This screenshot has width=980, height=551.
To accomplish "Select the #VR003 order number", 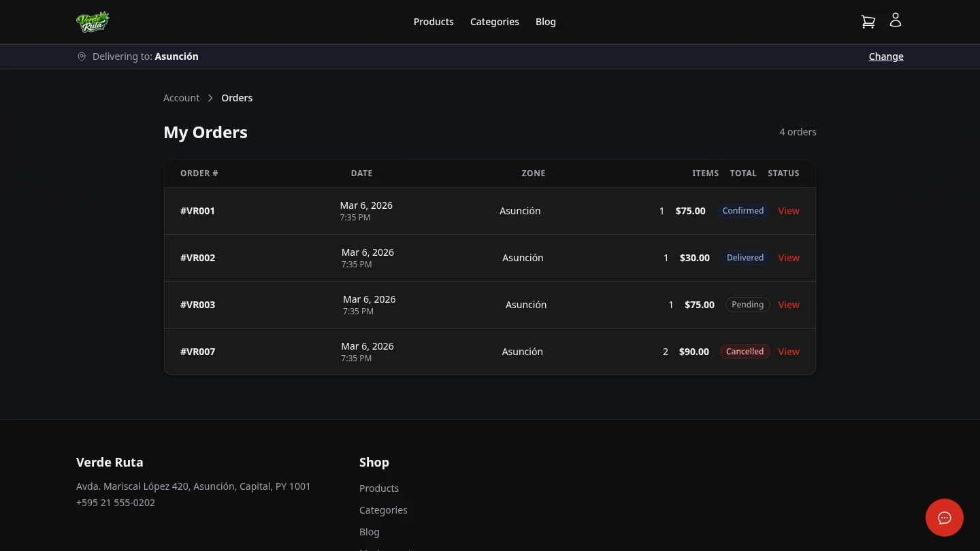I will (x=197, y=304).
